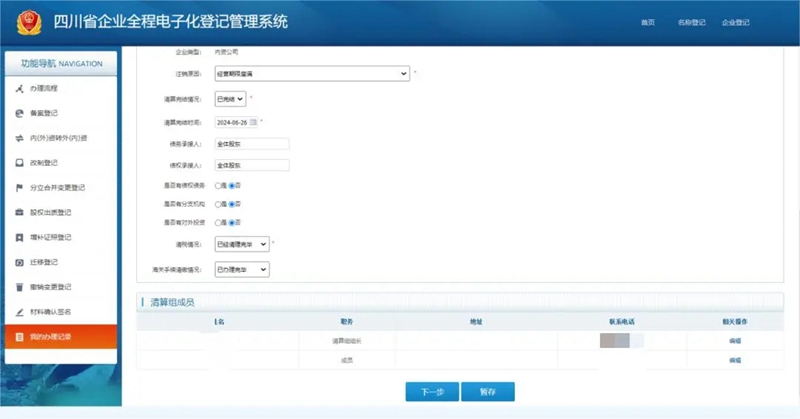The image size is (800, 419).
Task: Open the calendar picker beside 2024-06-26
Action: coord(253,122)
